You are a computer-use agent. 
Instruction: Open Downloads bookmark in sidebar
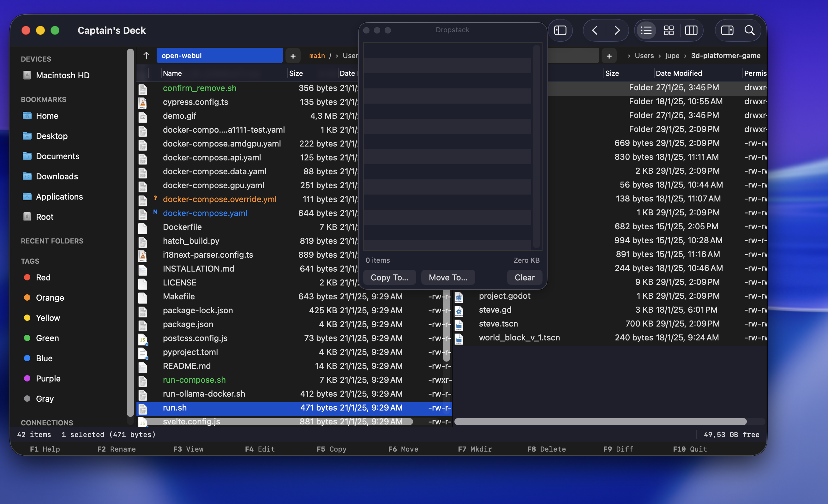(57, 177)
